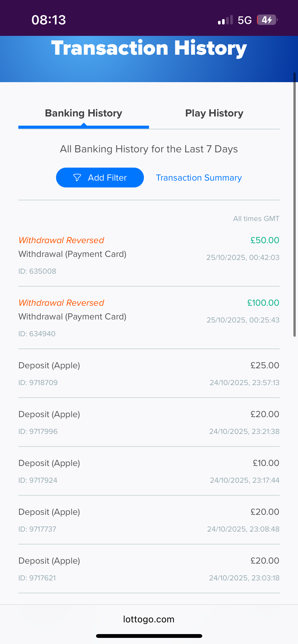The height and width of the screenshot is (644, 298).
Task: Select the Banking History tab
Action: [84, 113]
